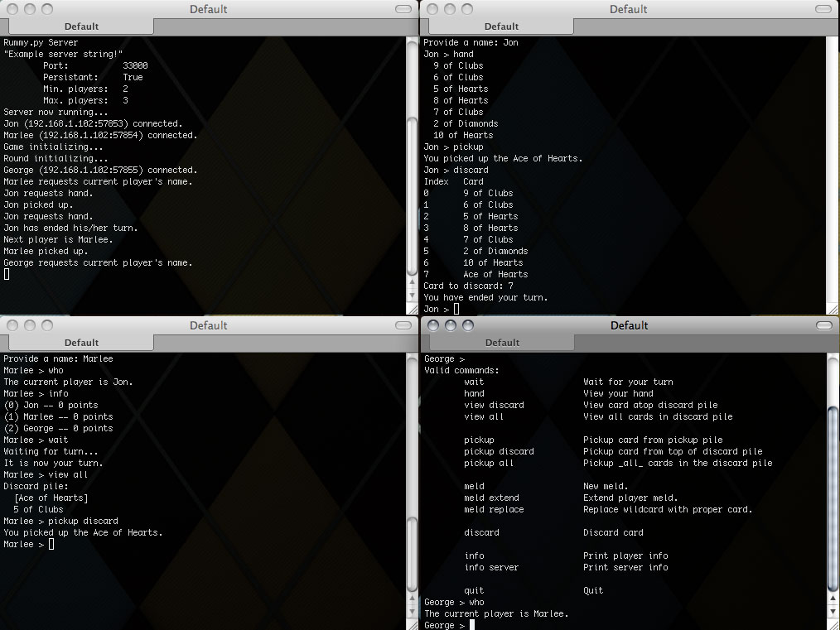Click scroll down arrow in George's window
The width and height of the screenshot is (840, 630).
(833, 612)
